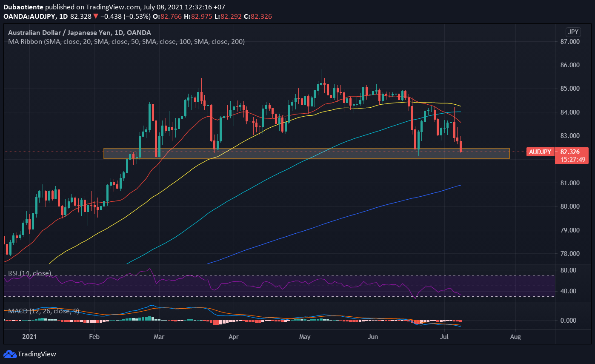Click the AUDJPY 82.326 price label
The image size is (595, 364).
[558, 152]
